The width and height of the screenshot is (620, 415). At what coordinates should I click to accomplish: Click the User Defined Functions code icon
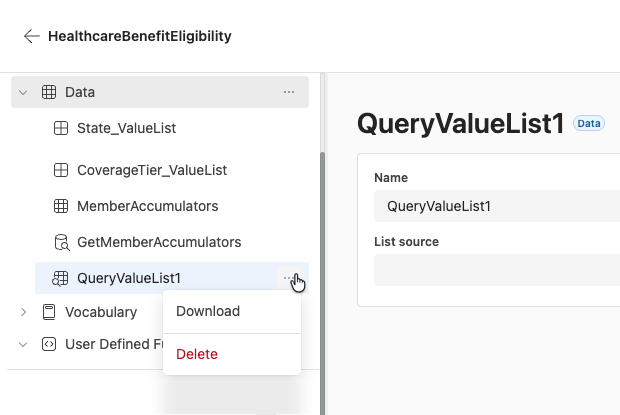tap(49, 344)
